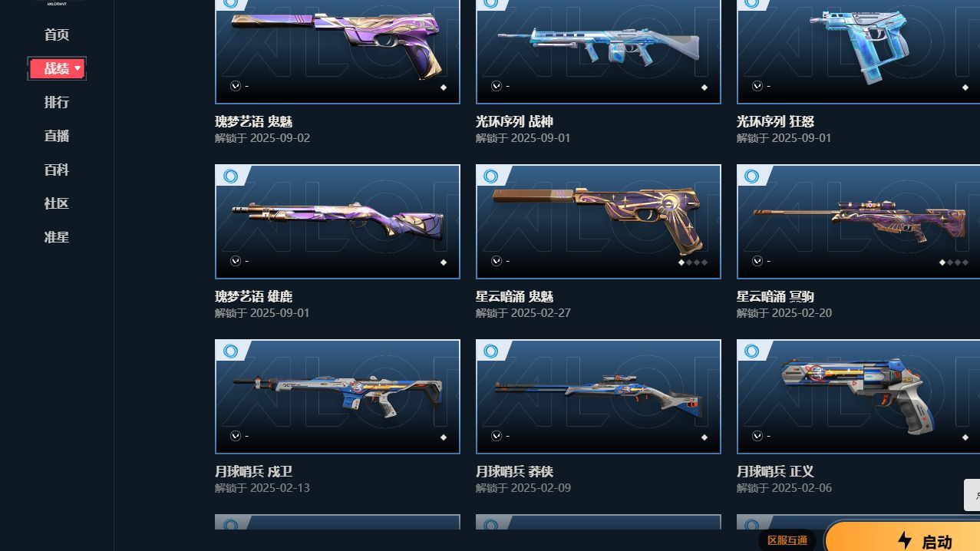Open the 首页 sidebar menu item
Screen dimensions: 980x551
click(57, 35)
